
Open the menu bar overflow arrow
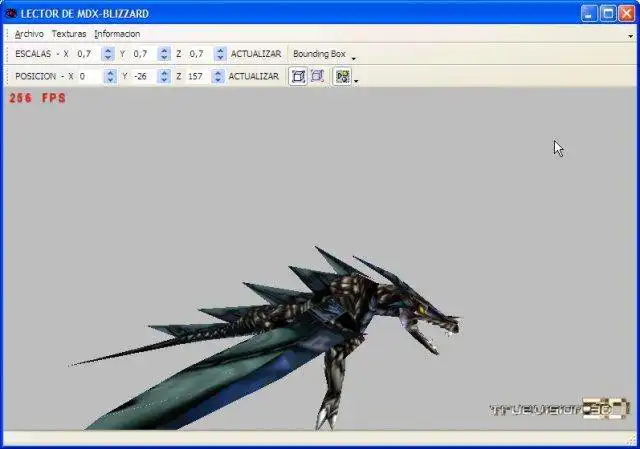(631, 36)
